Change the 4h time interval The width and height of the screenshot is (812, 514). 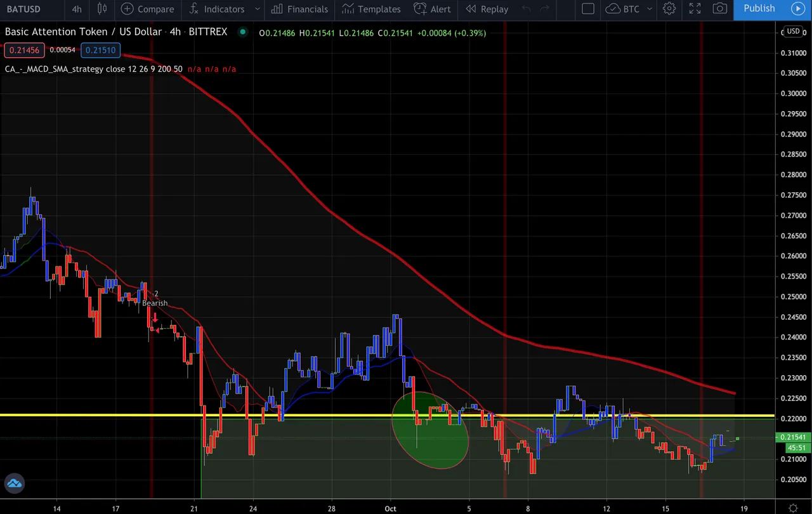(77, 9)
